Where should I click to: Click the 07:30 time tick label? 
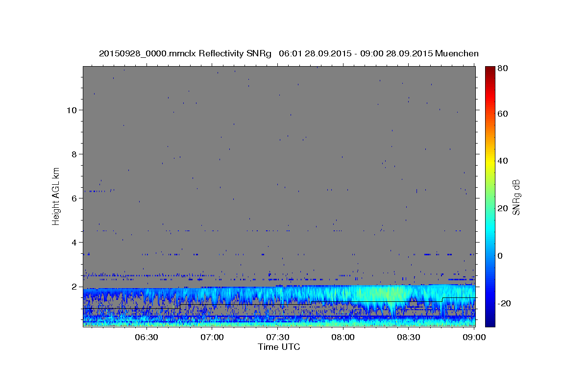click(277, 337)
